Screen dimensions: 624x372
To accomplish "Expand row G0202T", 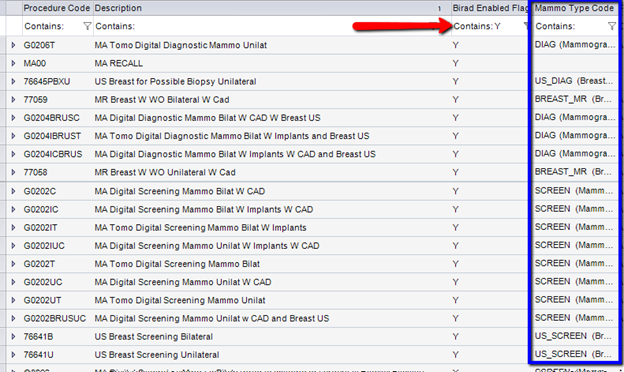I will (x=13, y=264).
